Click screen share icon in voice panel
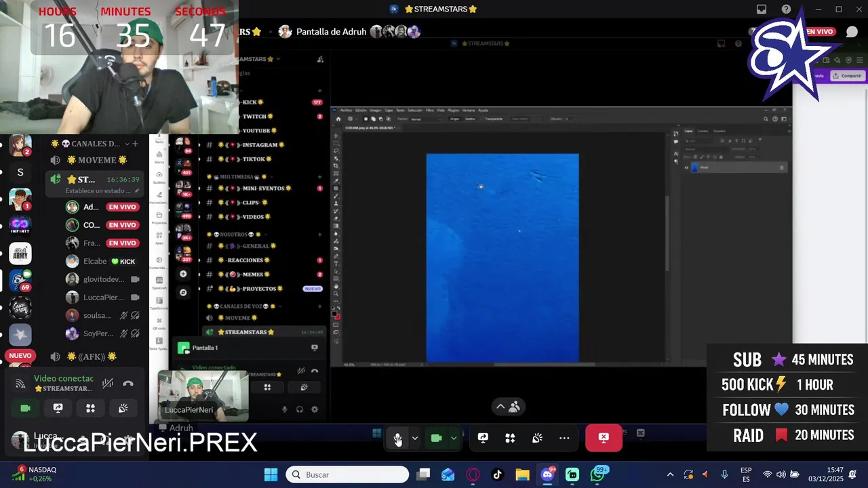The height and width of the screenshot is (488, 868). click(58, 408)
